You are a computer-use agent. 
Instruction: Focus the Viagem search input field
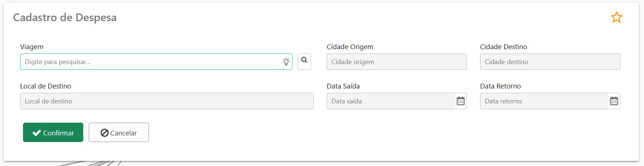click(156, 62)
